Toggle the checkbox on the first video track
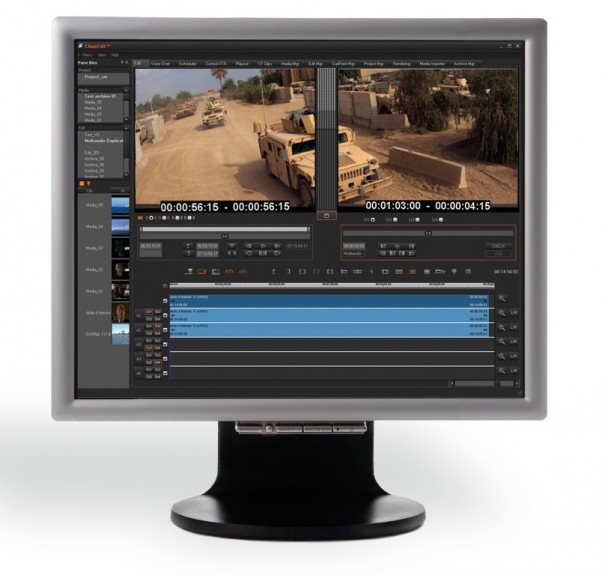This screenshot has height=575, width=605. (165, 299)
